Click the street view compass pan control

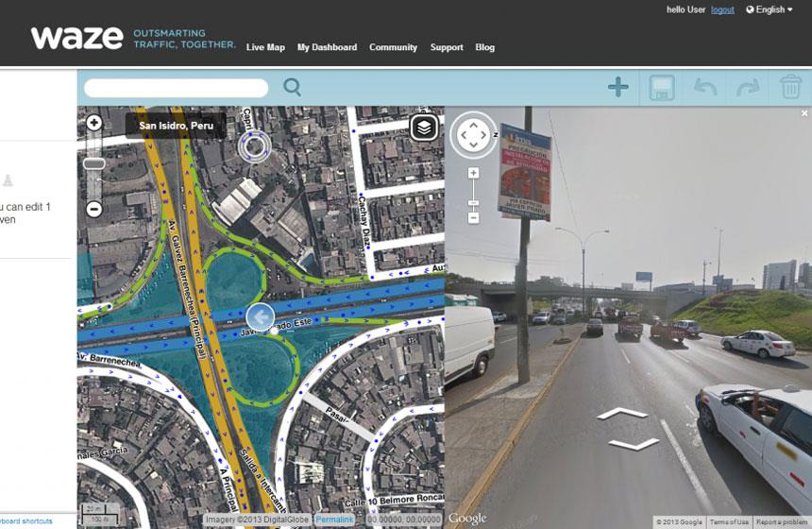click(473, 135)
